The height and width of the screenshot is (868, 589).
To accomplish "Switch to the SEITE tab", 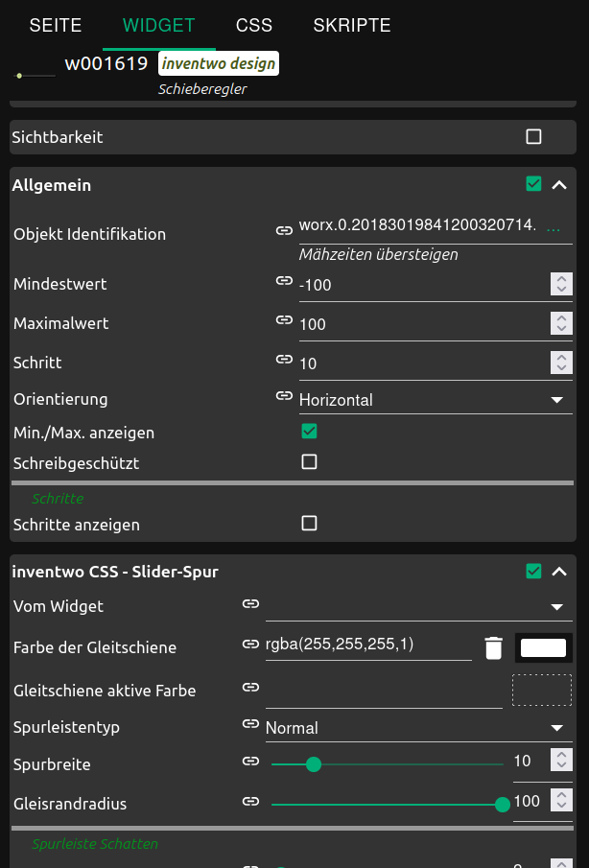I will click(56, 26).
